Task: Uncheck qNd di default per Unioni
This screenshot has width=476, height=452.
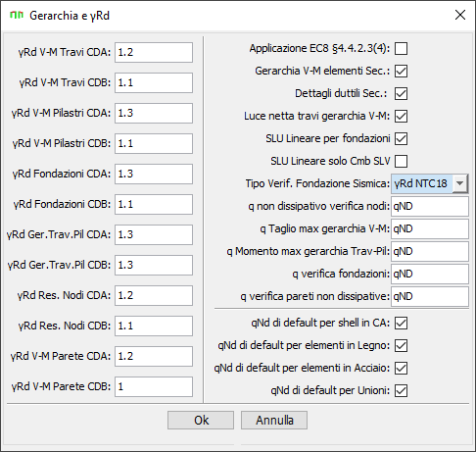Action: (x=401, y=390)
